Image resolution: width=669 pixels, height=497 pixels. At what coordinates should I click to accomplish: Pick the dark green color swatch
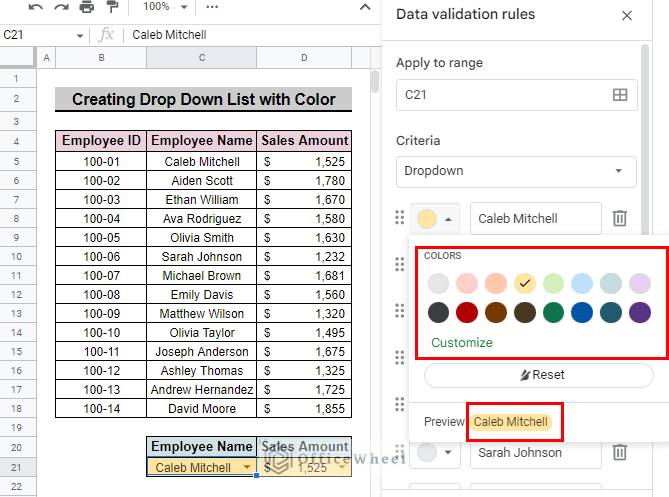point(553,312)
